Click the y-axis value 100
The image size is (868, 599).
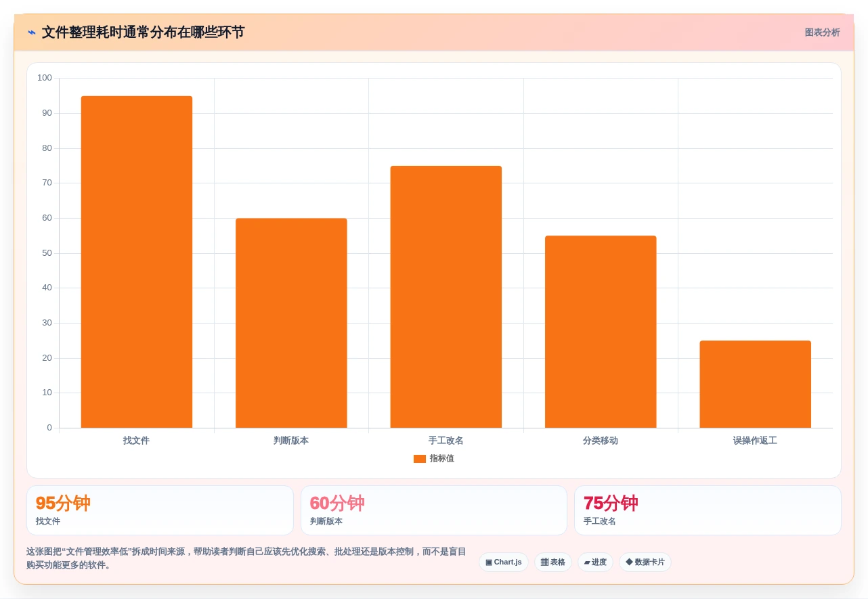tap(45, 78)
